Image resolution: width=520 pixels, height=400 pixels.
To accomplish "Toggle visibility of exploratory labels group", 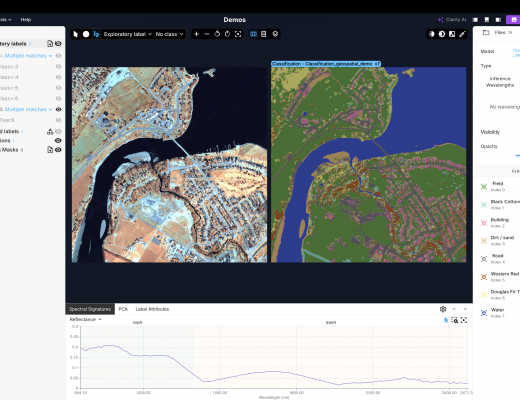I will [58, 44].
